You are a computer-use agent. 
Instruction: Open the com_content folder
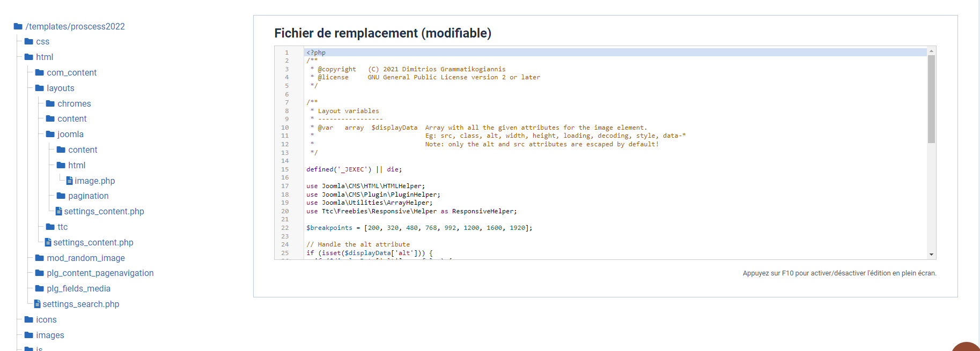pos(72,72)
